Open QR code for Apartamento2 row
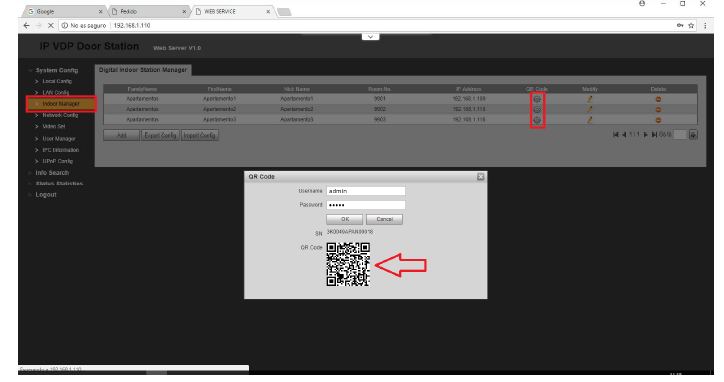Screen dimensions: 724x382 click(537, 109)
